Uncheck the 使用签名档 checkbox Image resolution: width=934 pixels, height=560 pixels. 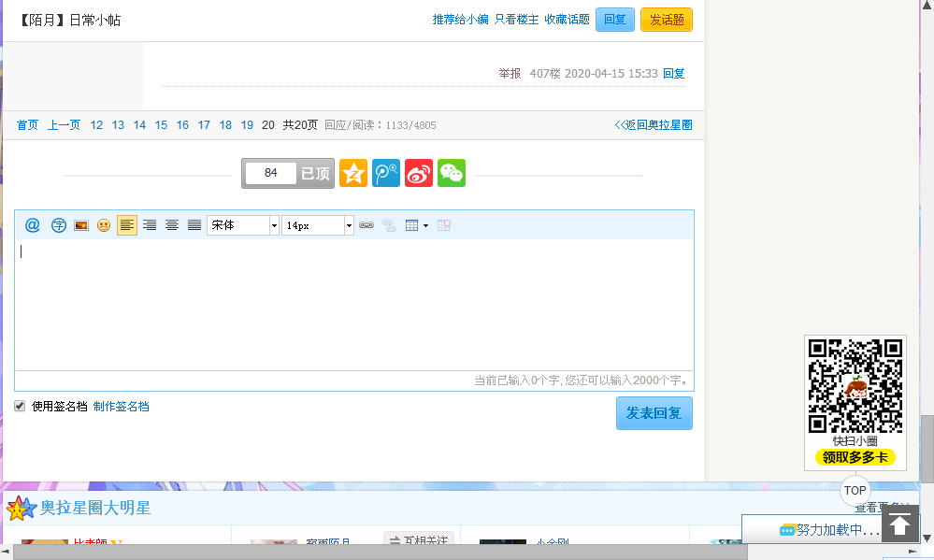(x=20, y=406)
